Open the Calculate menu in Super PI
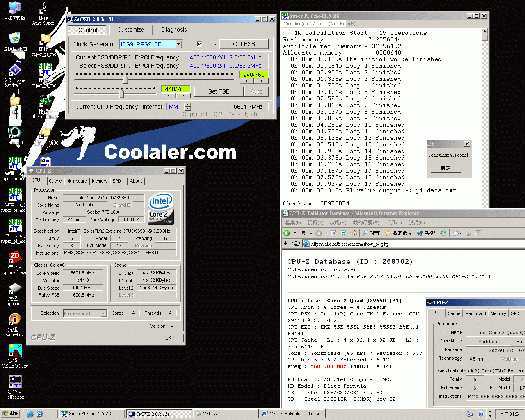 point(295,24)
